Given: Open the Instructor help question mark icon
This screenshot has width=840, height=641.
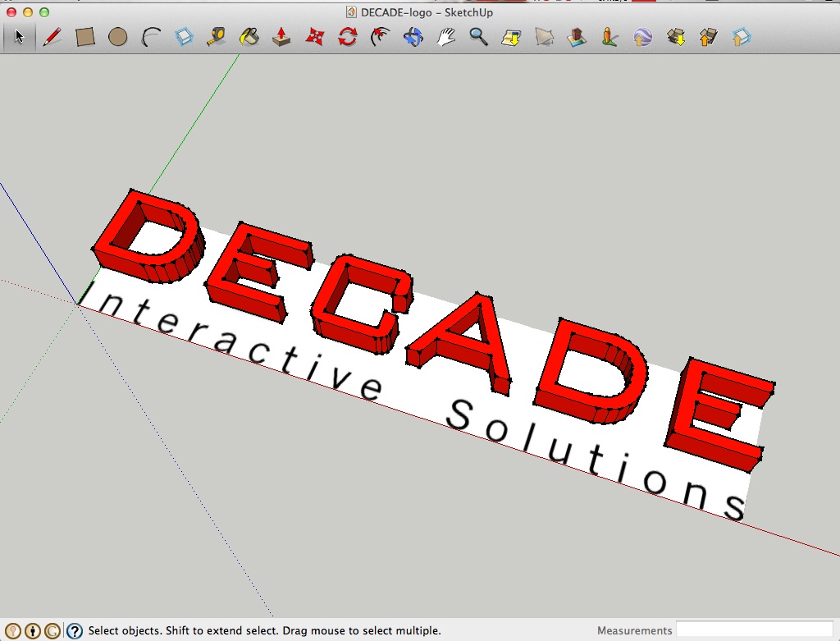Looking at the screenshot, I should tap(75, 630).
